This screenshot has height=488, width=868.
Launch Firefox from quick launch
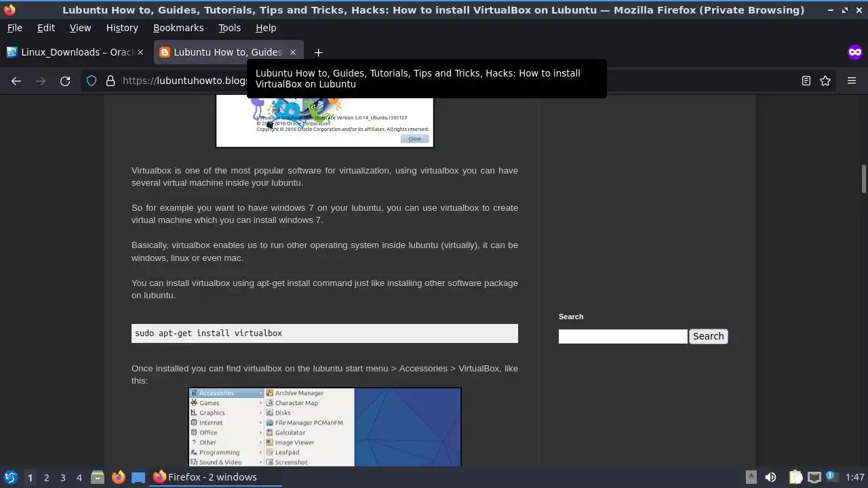(118, 477)
